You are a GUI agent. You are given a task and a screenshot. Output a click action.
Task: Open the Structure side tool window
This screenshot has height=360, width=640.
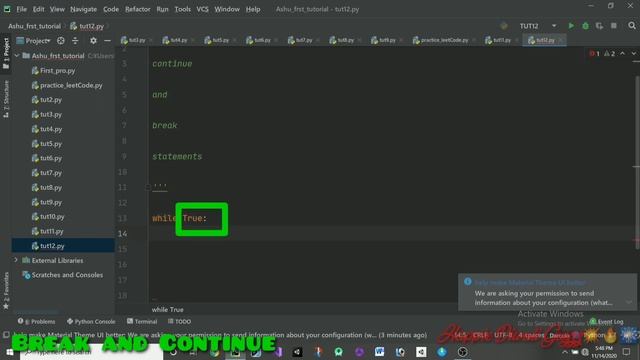6,99
